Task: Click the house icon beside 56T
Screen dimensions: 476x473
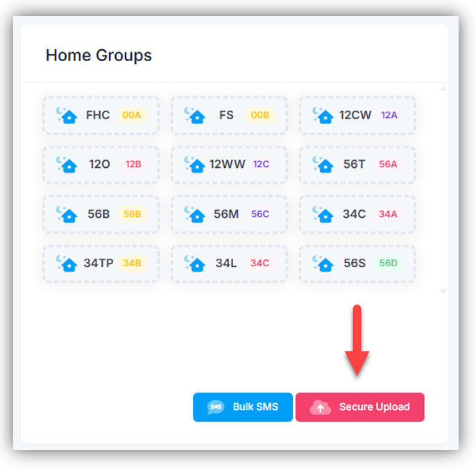Action: (323, 164)
